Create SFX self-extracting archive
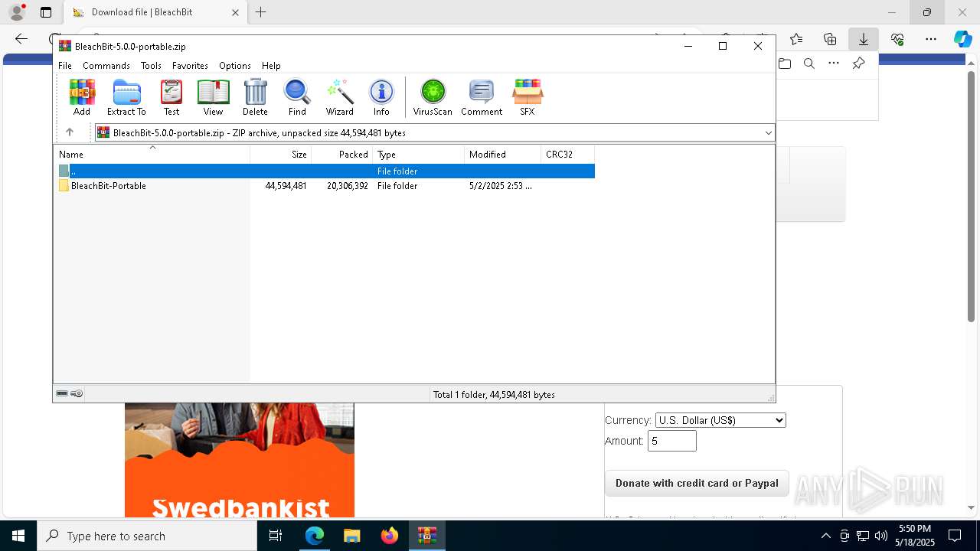Screen dimensions: 980x551 click(x=528, y=97)
